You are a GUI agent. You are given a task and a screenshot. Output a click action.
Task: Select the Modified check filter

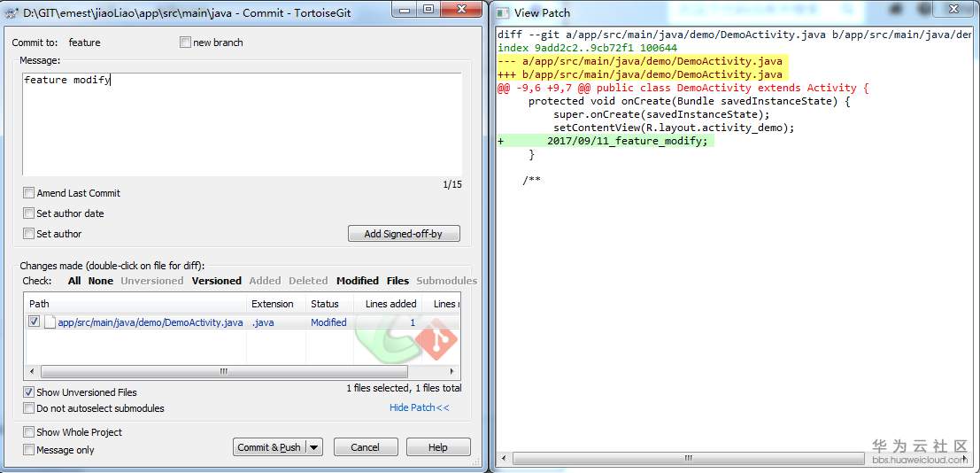tap(358, 281)
